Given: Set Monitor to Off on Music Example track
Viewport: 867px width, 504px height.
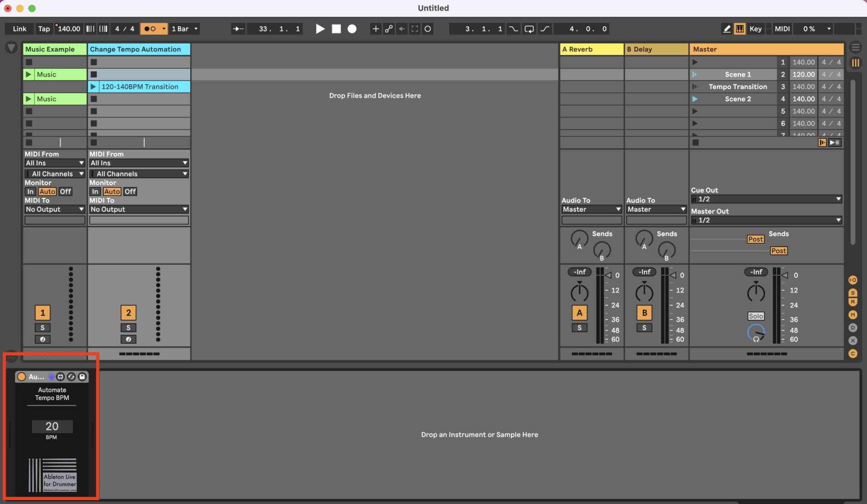Looking at the screenshot, I should pyautogui.click(x=65, y=192).
